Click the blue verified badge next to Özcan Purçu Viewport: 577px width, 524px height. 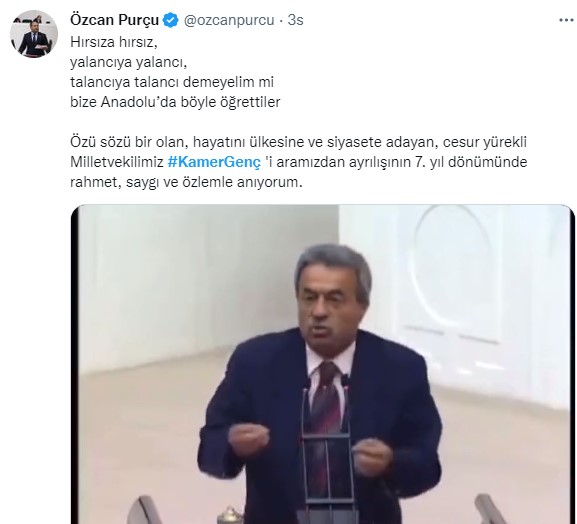point(170,20)
